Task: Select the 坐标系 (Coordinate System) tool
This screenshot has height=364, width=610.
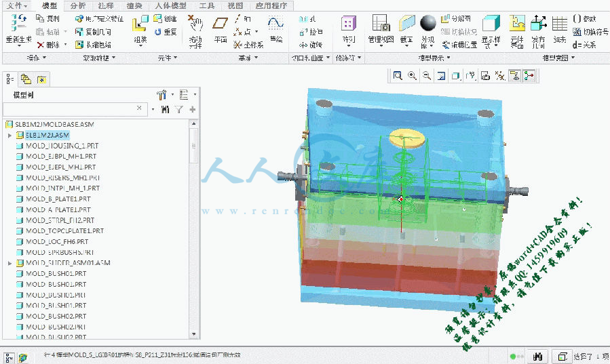Action: pos(248,45)
